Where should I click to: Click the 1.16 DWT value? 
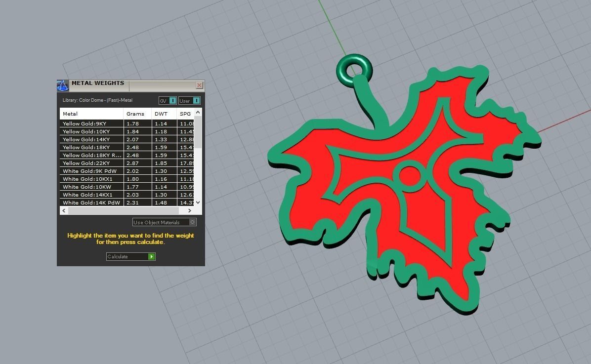[161, 179]
